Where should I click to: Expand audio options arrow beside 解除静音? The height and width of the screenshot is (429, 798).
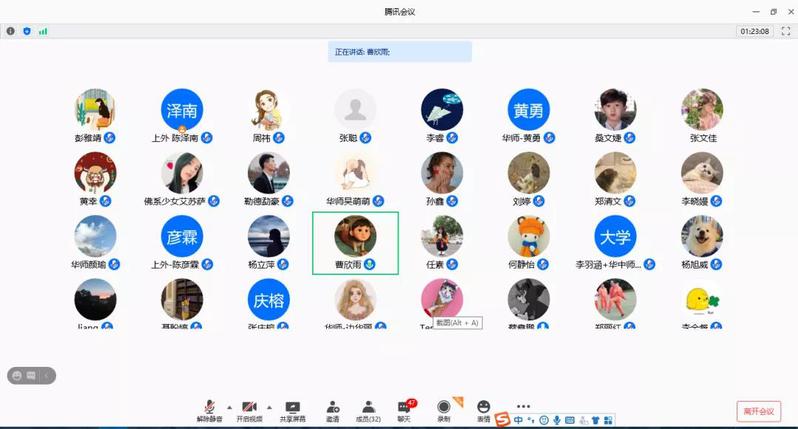pyautogui.click(x=228, y=407)
